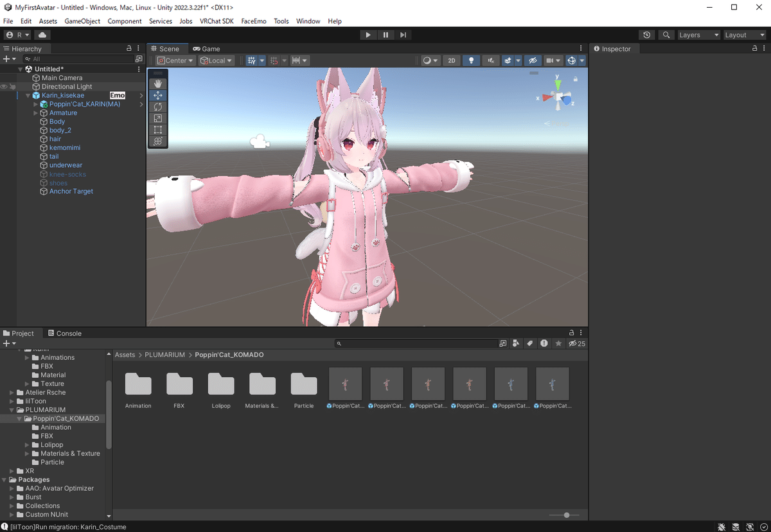Click the Play button

[368, 35]
